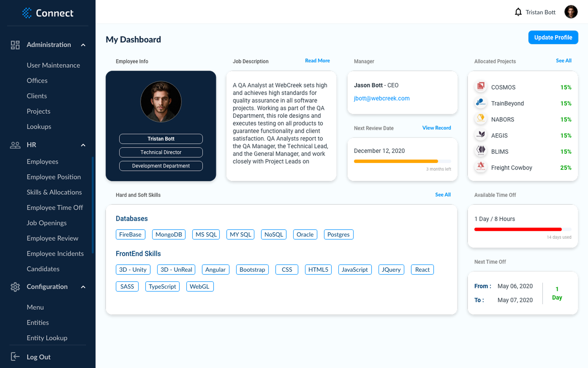Select the Administration grid icon

15,45
